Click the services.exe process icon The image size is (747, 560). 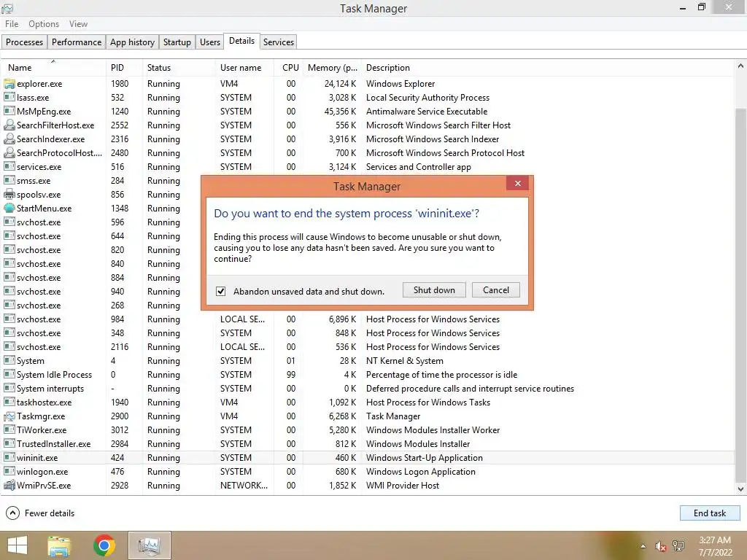point(9,167)
